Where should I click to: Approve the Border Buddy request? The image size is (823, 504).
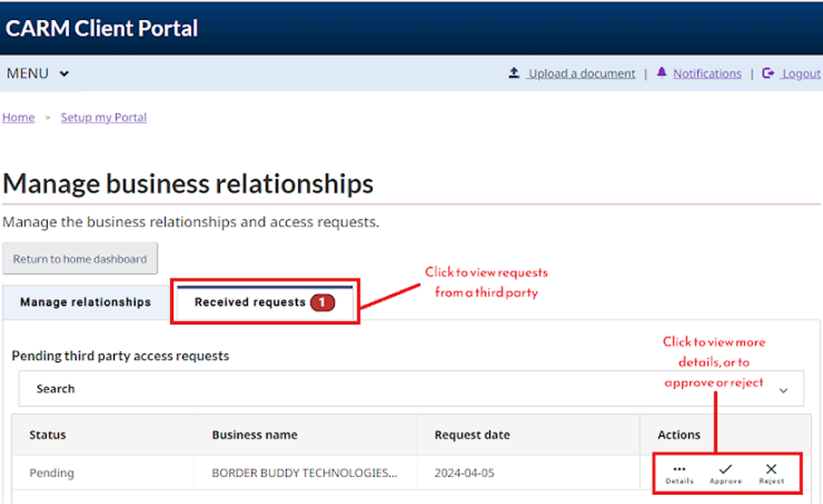(726, 474)
